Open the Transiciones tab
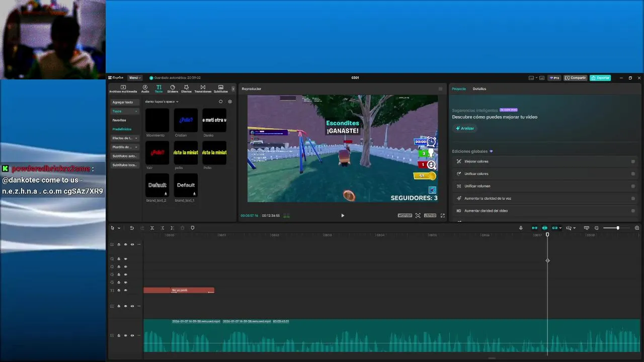The width and height of the screenshot is (644, 362). point(203,89)
